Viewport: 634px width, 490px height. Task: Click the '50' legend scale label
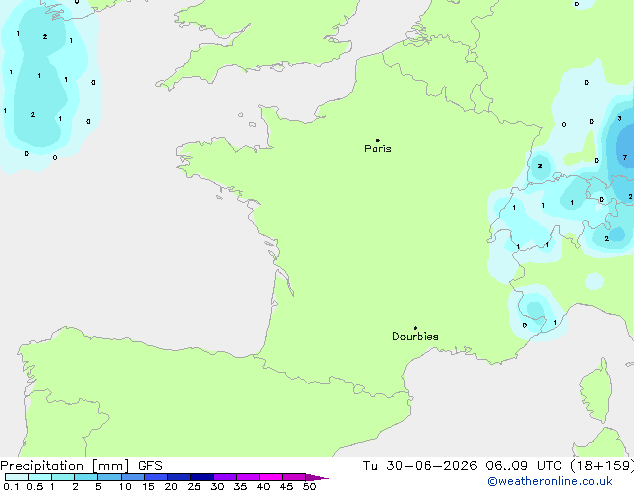click(309, 486)
